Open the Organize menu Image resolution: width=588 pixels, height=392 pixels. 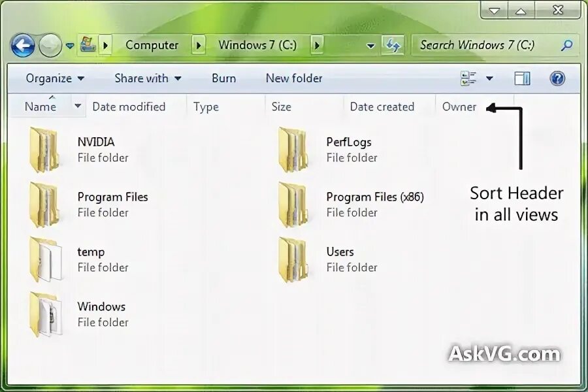coord(55,78)
